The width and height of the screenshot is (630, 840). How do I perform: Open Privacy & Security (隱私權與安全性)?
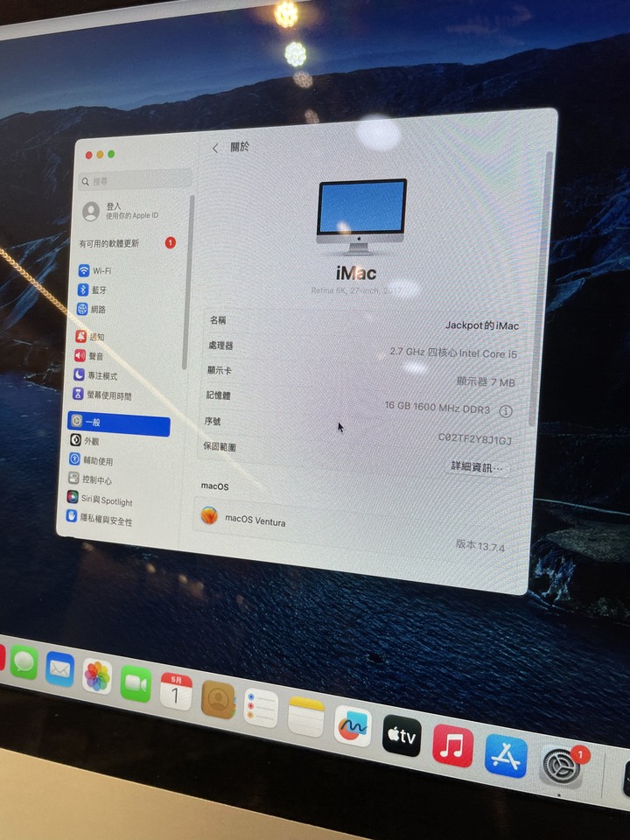coord(100,520)
